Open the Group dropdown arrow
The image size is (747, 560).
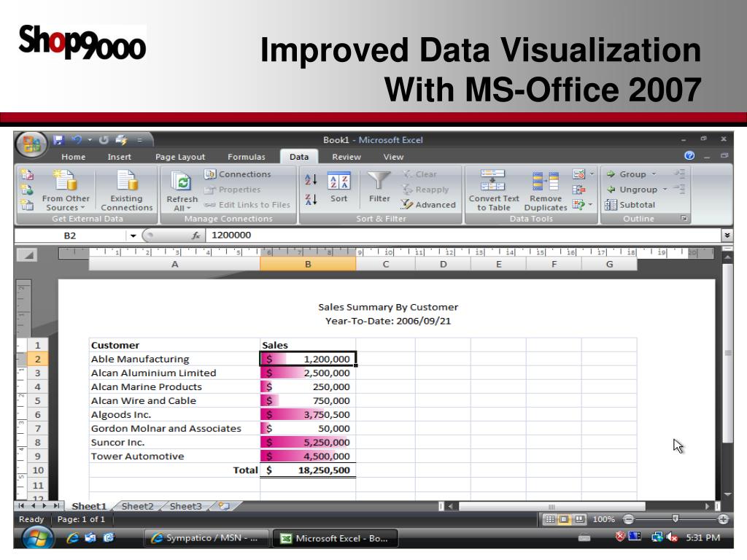[x=654, y=174]
